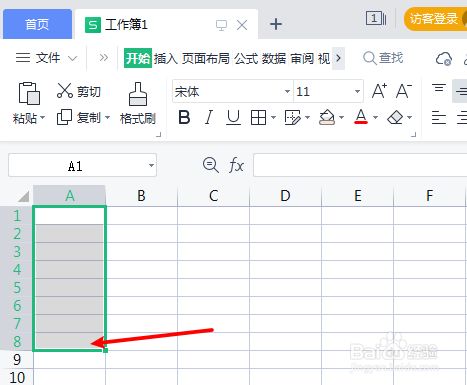This screenshot has width=467, height=385.
Task: Select row 5 header
Action: (17, 288)
